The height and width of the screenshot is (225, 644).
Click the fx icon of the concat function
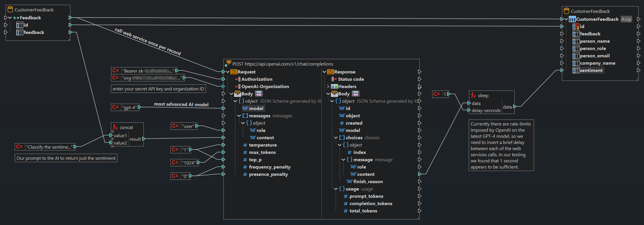tap(115, 127)
